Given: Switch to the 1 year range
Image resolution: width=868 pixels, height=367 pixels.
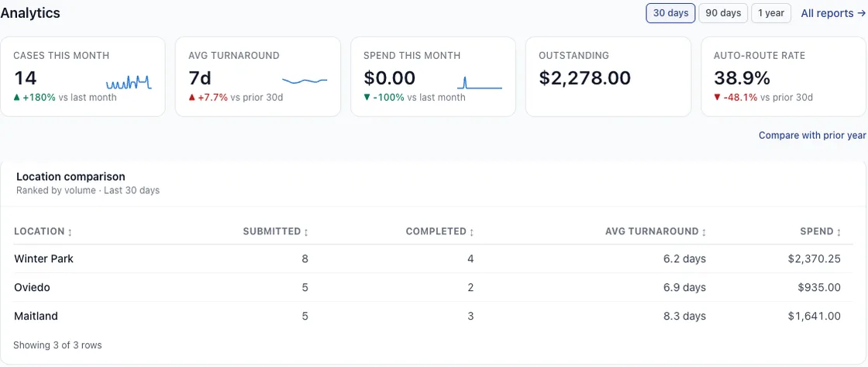Looking at the screenshot, I should pyautogui.click(x=771, y=13).
